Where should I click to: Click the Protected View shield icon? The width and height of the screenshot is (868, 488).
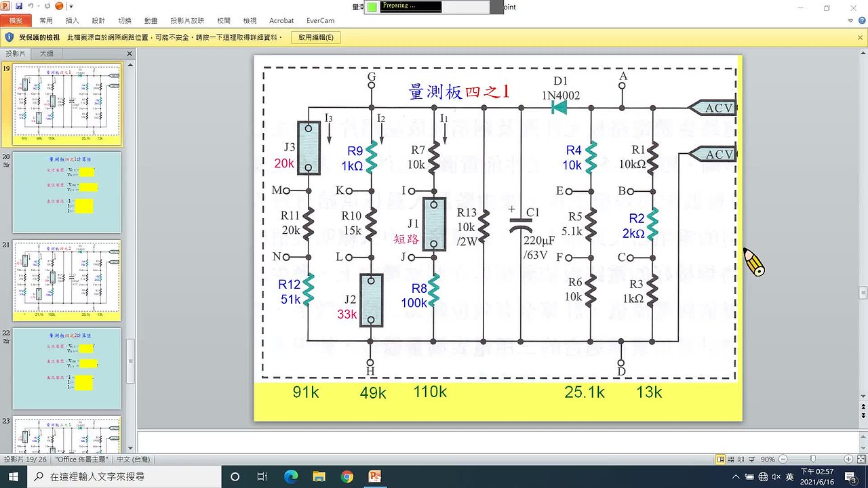coord(9,38)
